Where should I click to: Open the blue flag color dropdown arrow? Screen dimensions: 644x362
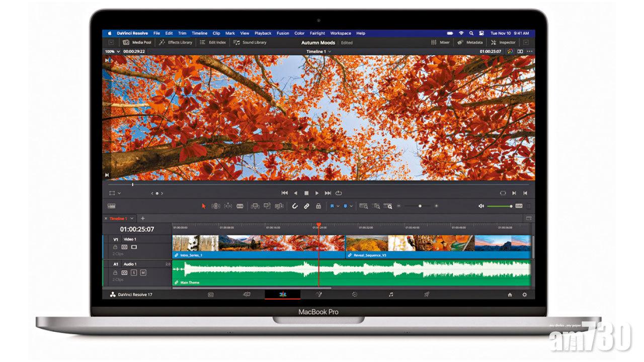click(338, 206)
